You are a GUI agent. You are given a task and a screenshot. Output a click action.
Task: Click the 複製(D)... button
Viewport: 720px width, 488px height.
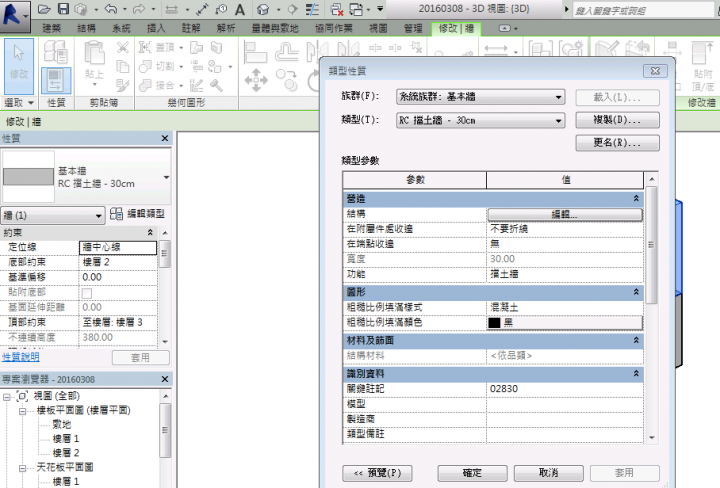point(617,120)
